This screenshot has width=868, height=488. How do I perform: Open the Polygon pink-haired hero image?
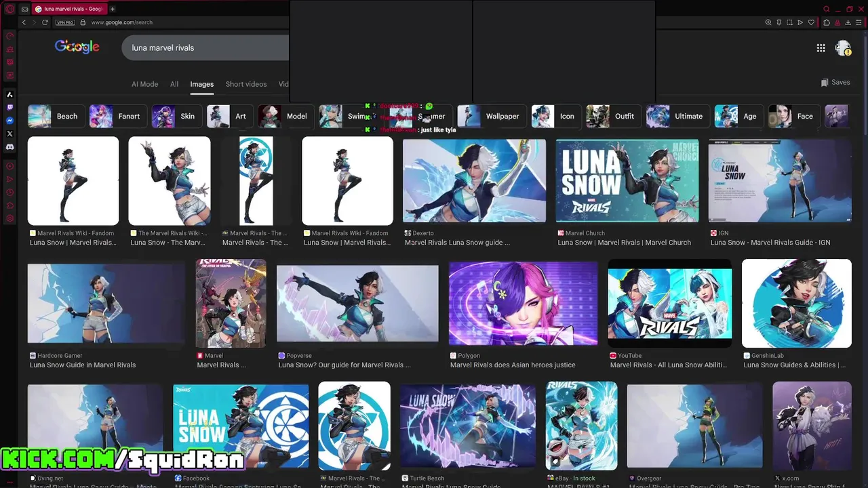(x=523, y=304)
